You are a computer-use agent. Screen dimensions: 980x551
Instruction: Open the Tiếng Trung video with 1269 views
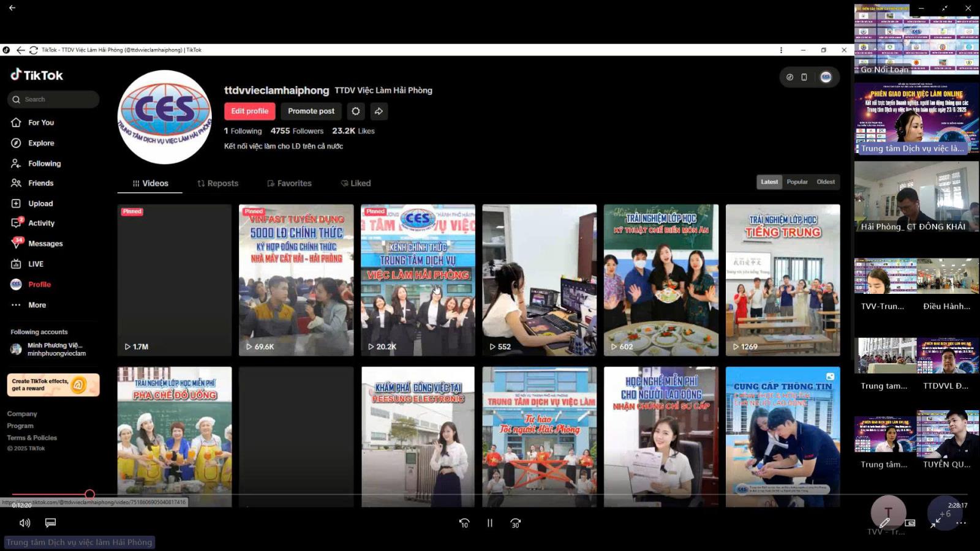[783, 280]
